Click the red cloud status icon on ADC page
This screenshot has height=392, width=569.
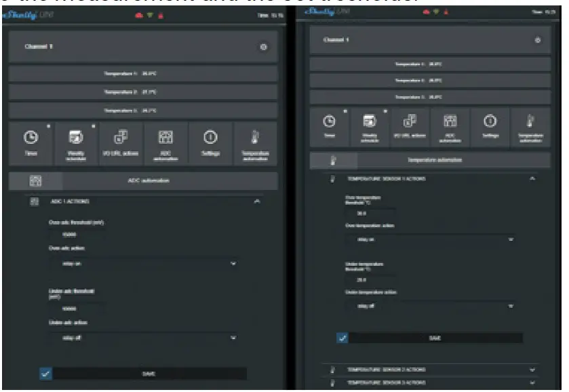point(139,15)
